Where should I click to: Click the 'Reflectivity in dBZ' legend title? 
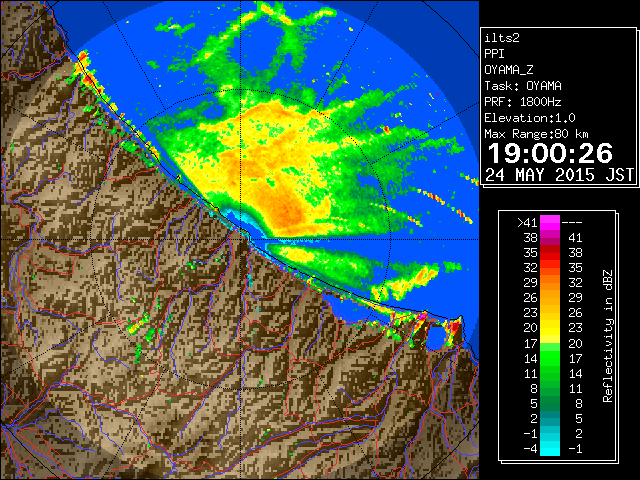pyautogui.click(x=607, y=336)
